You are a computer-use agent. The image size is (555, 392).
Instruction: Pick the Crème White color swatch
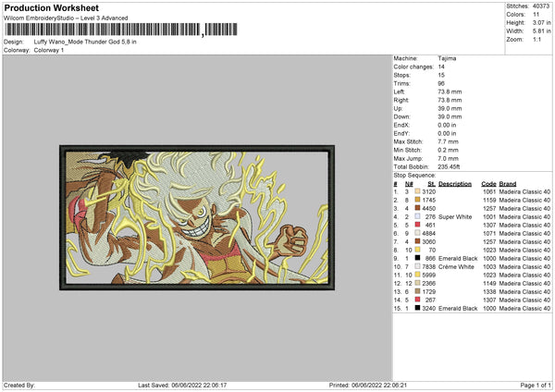pyautogui.click(x=418, y=266)
